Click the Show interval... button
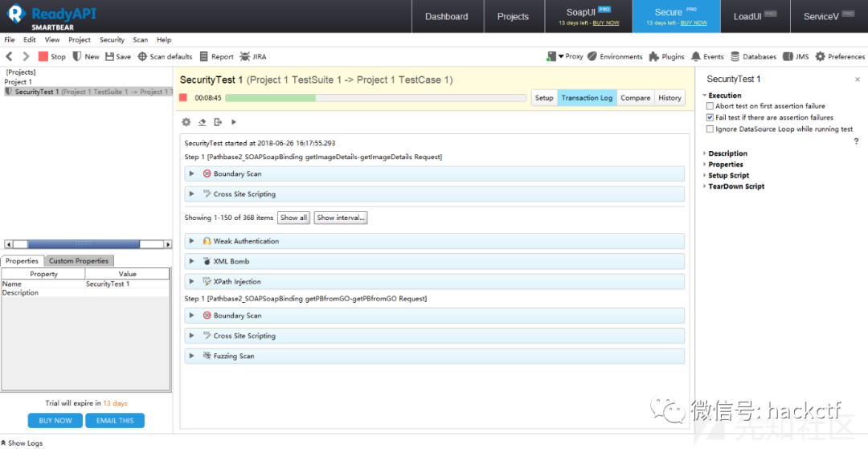 pyautogui.click(x=341, y=218)
